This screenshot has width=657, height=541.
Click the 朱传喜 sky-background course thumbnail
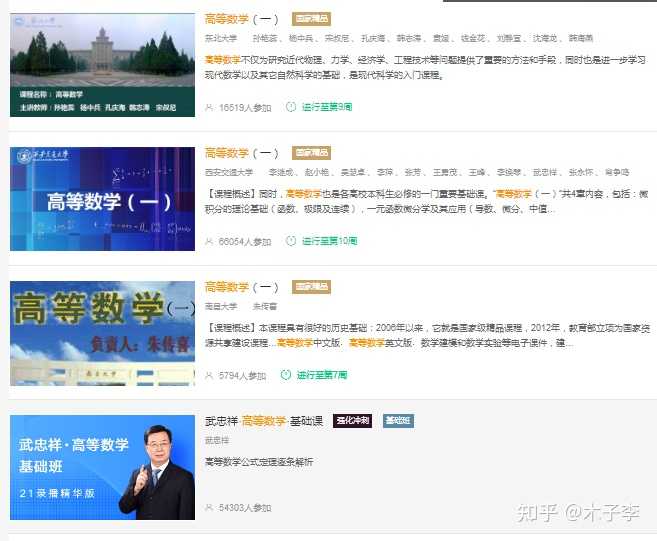[x=102, y=333]
